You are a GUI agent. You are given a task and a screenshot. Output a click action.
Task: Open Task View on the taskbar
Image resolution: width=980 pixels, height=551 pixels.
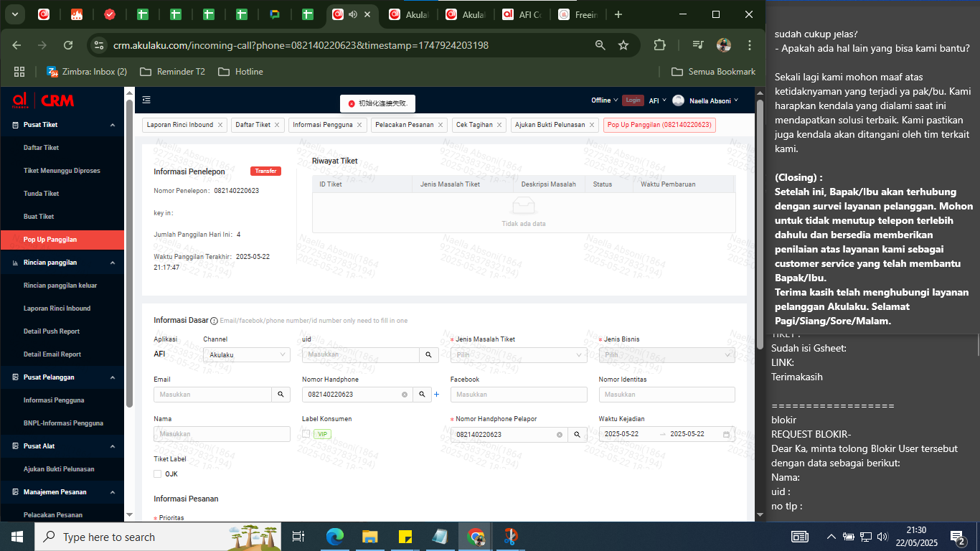click(299, 537)
